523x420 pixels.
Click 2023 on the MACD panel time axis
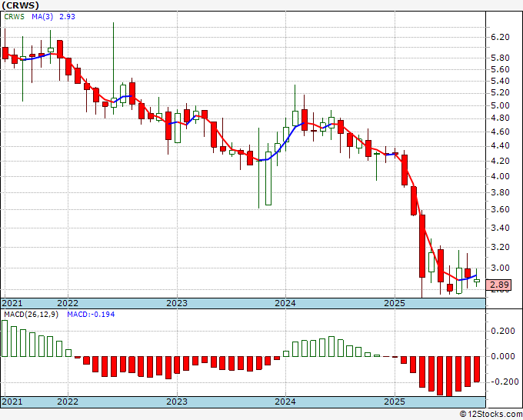177,402
